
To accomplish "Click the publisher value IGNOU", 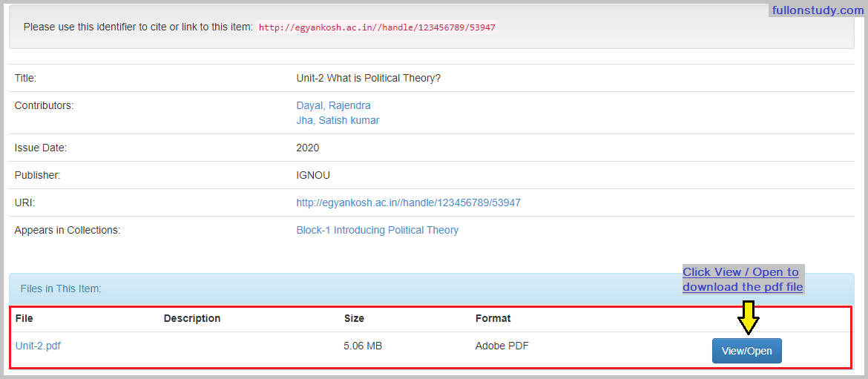I will [x=313, y=175].
